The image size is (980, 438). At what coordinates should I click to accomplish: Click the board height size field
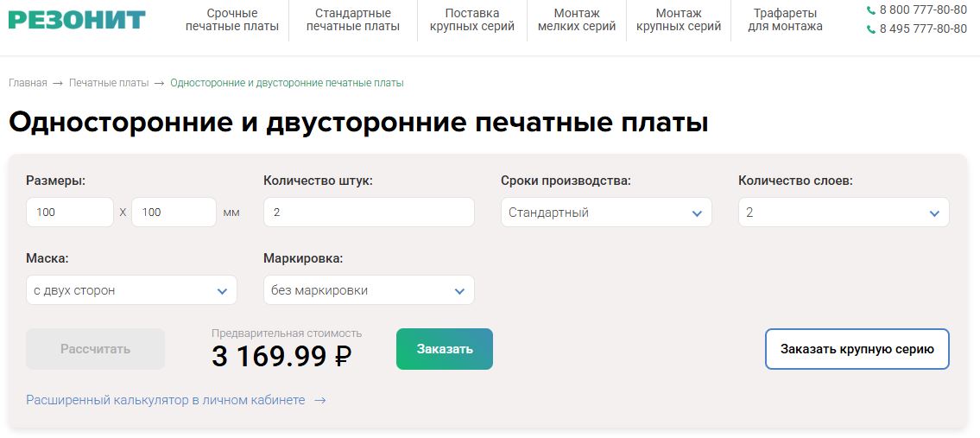click(174, 213)
